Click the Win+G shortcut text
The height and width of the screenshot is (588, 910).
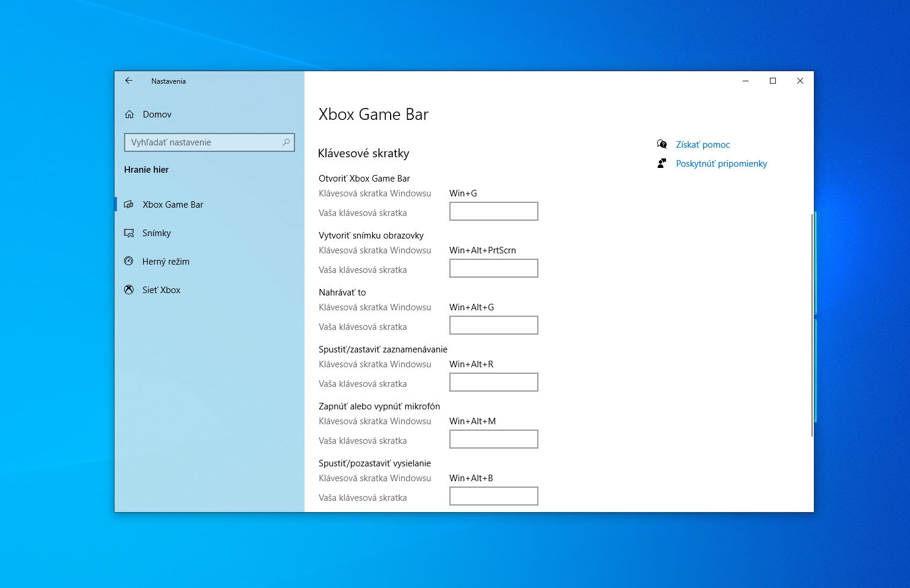(463, 193)
